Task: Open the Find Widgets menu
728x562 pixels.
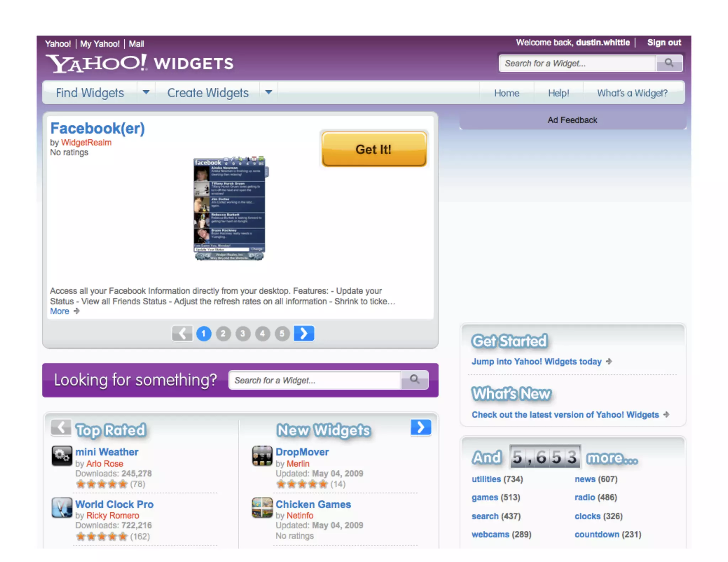Action: pos(90,93)
